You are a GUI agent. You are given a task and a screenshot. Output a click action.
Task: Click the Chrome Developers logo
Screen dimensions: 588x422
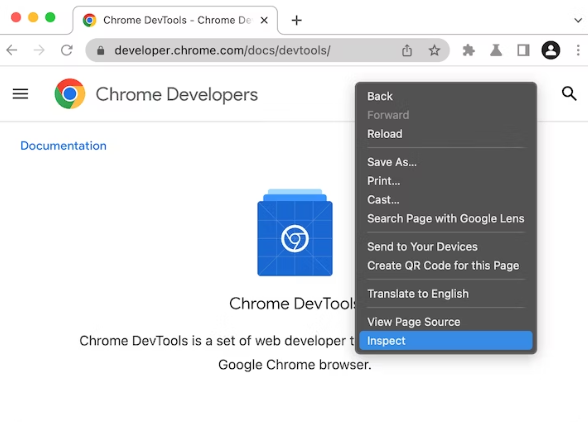pyautogui.click(x=70, y=94)
